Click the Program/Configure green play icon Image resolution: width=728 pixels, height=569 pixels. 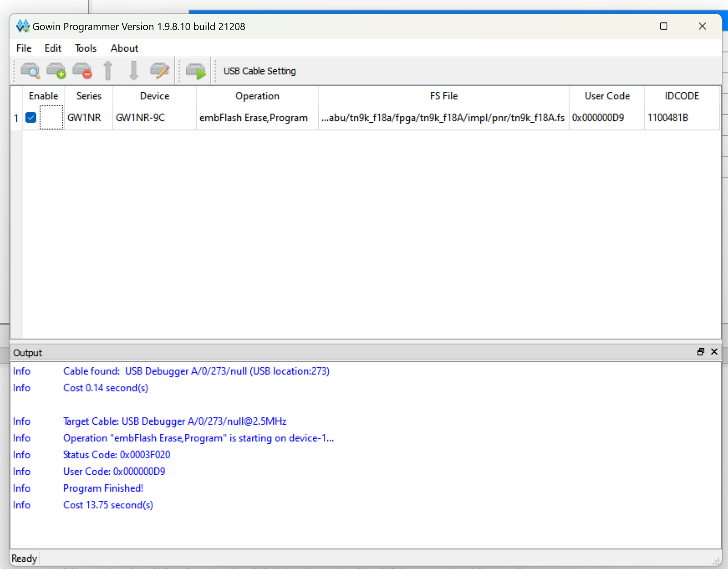click(x=195, y=71)
